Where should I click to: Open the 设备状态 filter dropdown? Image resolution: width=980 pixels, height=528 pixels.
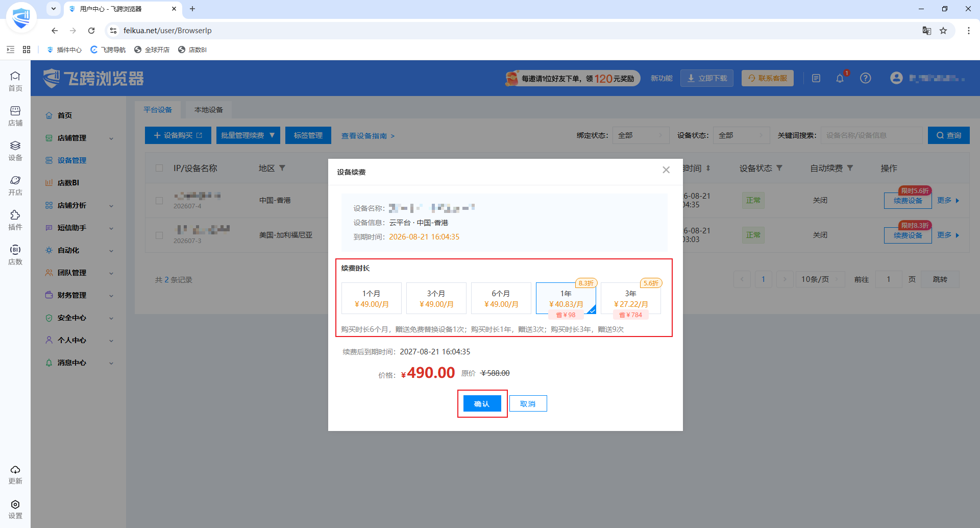(x=741, y=135)
